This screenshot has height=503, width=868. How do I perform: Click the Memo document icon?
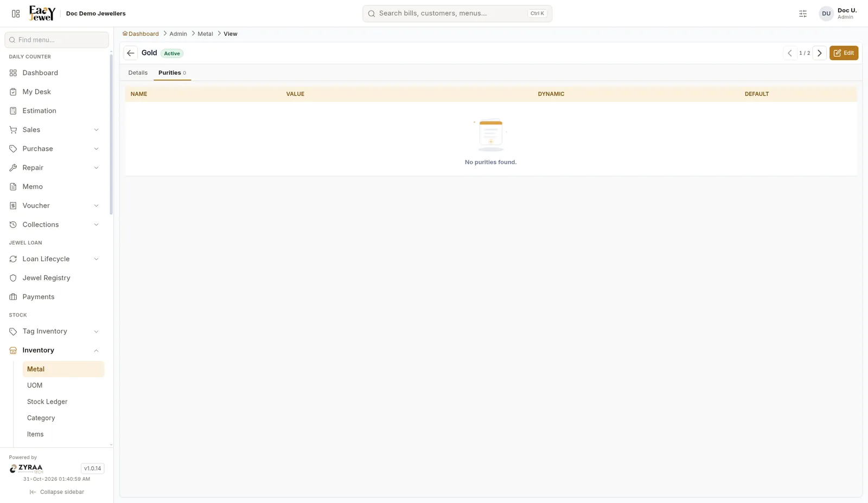[x=13, y=186]
